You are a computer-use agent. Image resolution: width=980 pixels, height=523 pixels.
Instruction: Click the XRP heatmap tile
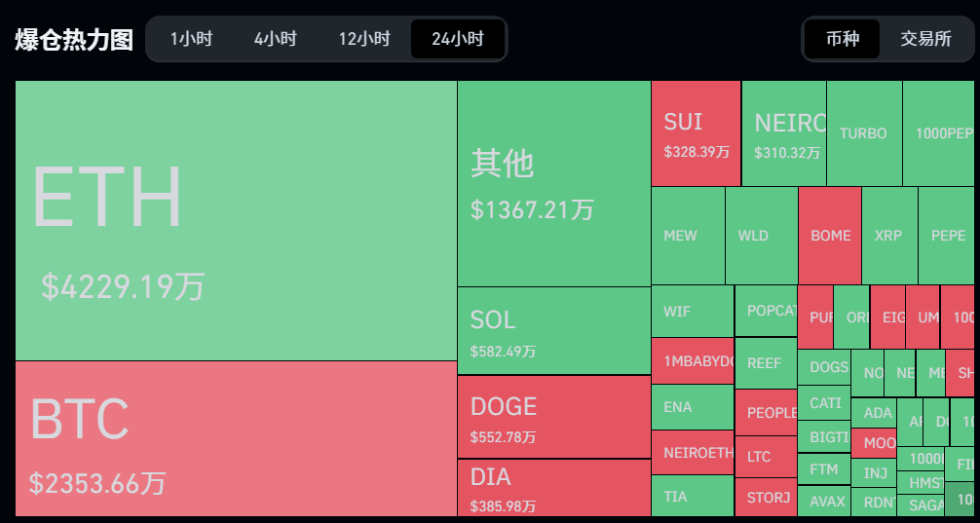889,236
